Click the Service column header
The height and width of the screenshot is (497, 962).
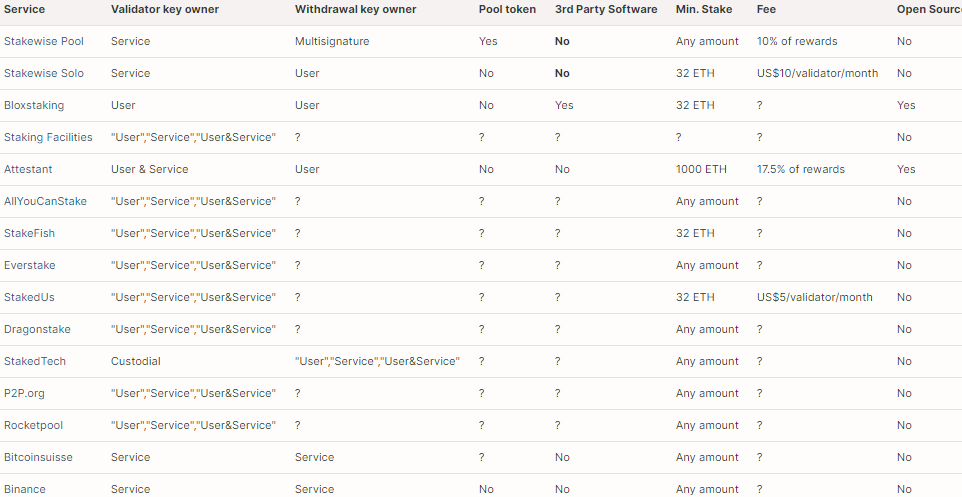[24, 9]
